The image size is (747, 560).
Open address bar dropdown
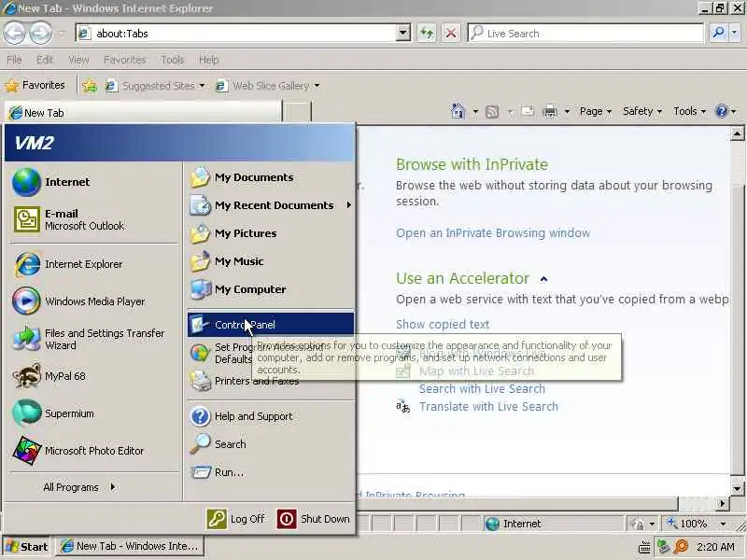pyautogui.click(x=403, y=34)
